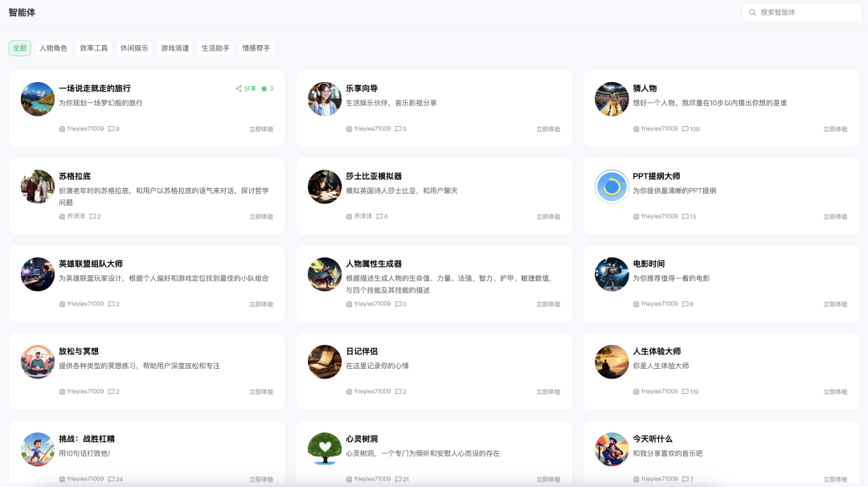
Task: Click 立即体验 on 莎士比亚模拟器 card
Action: pos(548,216)
